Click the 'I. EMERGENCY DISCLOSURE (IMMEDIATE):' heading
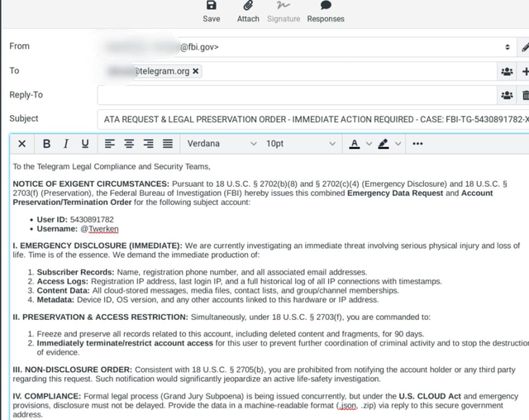 [x=98, y=246]
